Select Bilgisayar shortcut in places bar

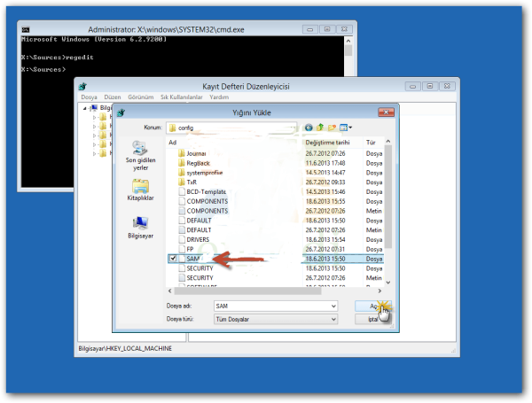[140, 228]
